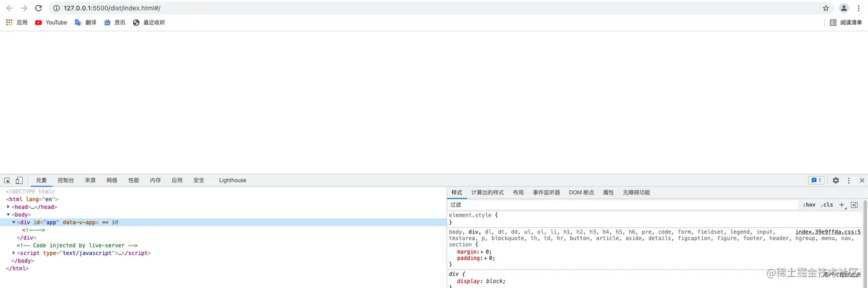Toggle the .cls classes panel
This screenshot has height=288, width=868.
tap(827, 205)
